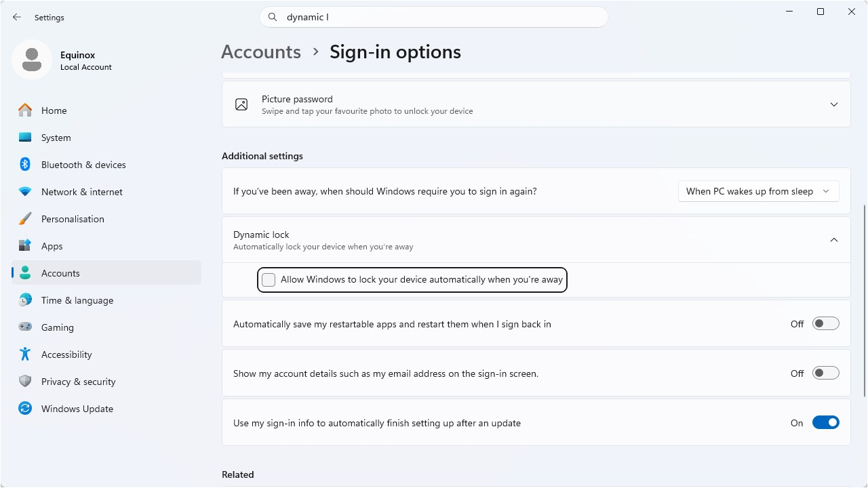
Task: Click the Home icon in sidebar
Action: [25, 110]
